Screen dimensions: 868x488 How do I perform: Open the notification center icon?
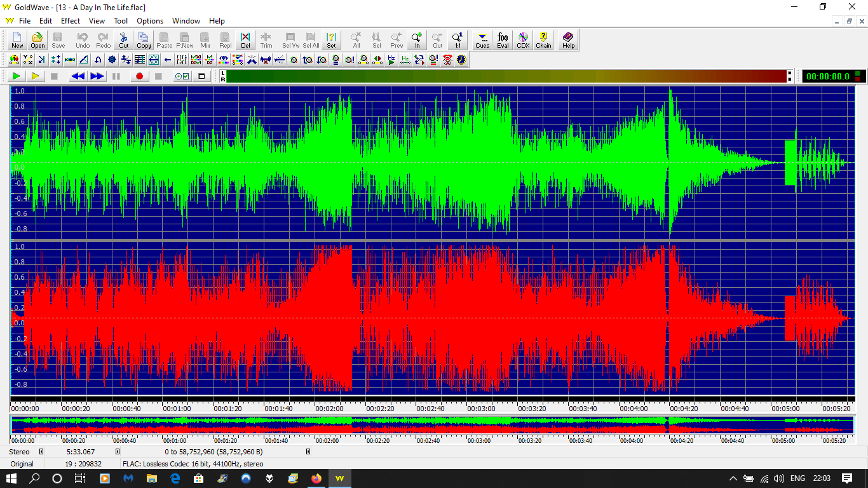click(x=847, y=478)
